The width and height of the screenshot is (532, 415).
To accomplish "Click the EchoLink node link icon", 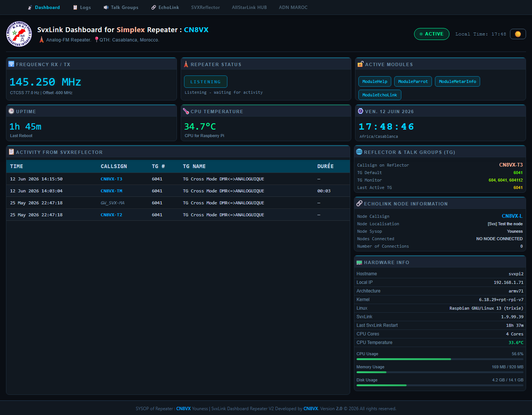I will [359, 203].
